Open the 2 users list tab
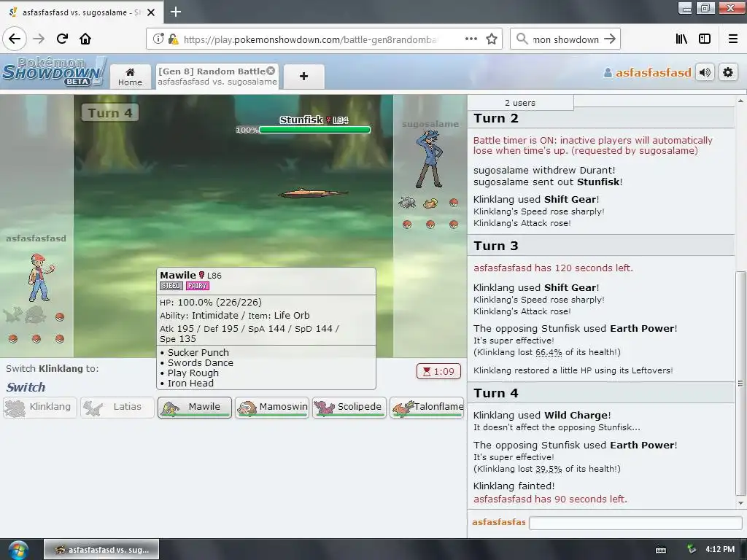 coord(520,103)
